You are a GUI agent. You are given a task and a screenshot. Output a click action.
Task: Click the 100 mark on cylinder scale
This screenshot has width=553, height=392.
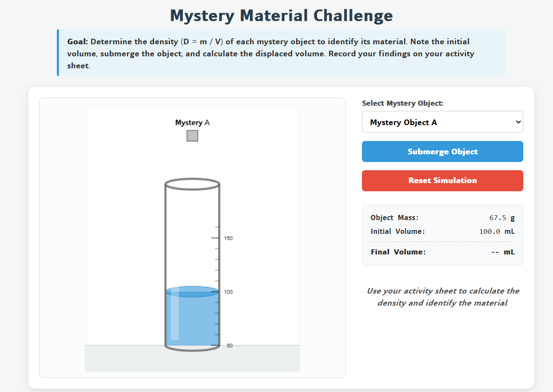click(229, 292)
